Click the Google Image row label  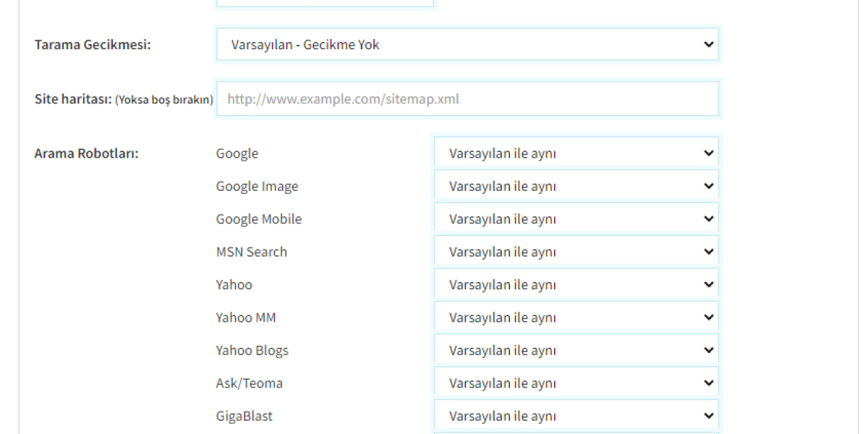(257, 187)
